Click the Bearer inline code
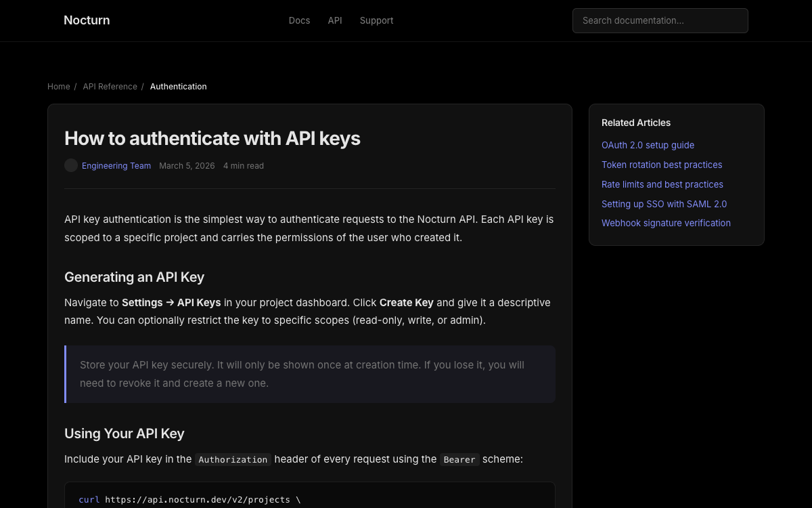This screenshot has height=508, width=812. (459, 459)
